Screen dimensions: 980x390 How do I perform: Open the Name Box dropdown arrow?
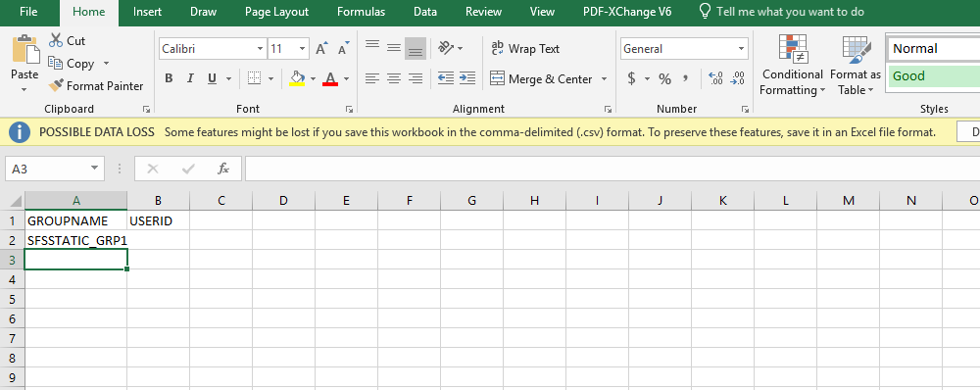pyautogui.click(x=94, y=169)
